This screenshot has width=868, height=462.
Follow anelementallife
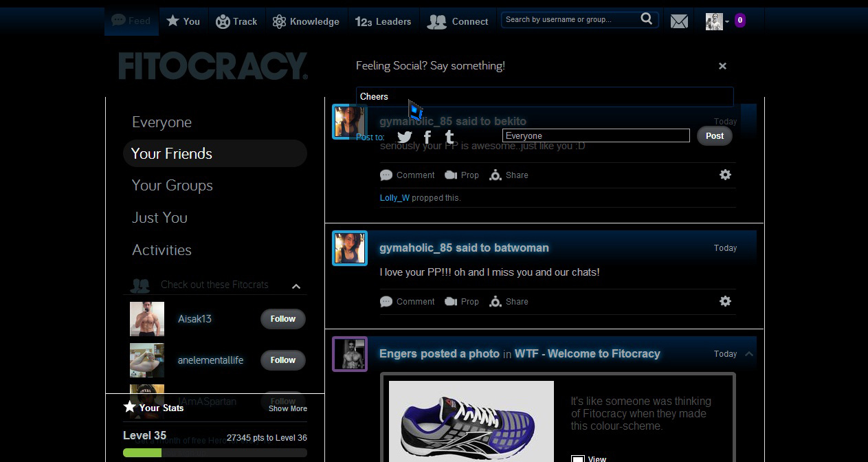(282, 360)
